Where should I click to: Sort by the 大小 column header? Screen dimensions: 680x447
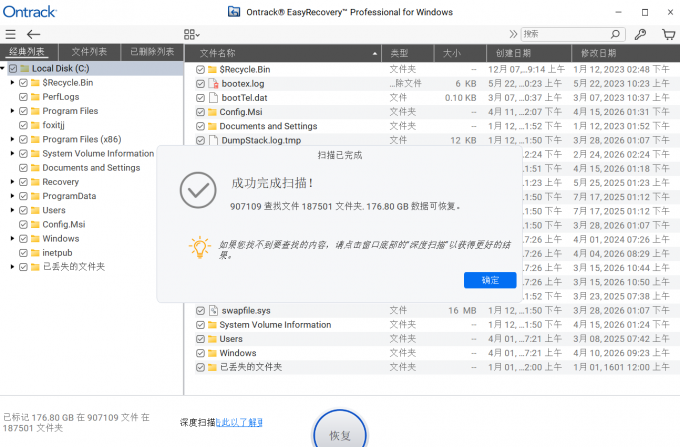[460, 53]
